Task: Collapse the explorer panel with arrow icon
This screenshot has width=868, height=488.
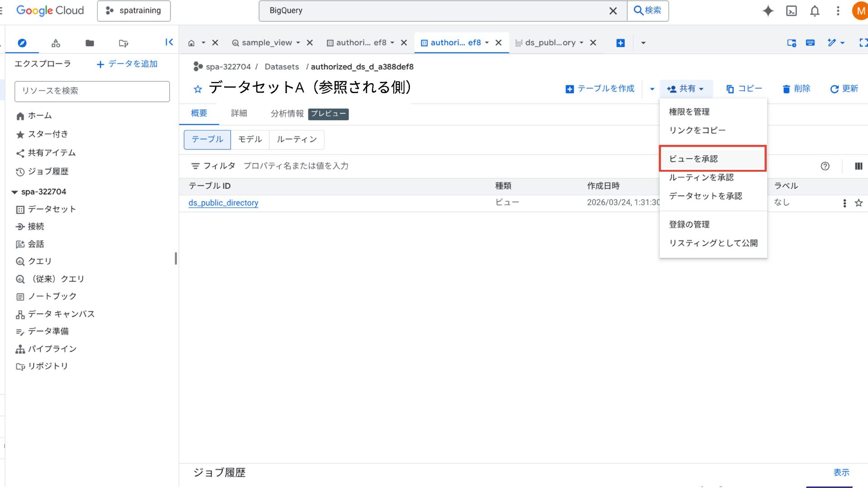Action: click(x=169, y=42)
